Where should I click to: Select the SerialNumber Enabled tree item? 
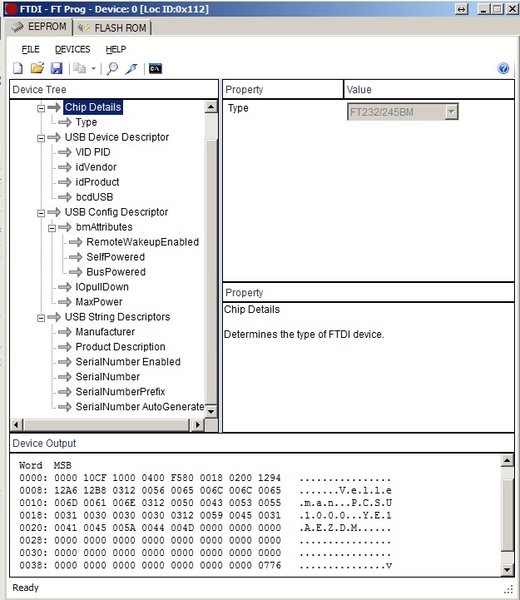point(128,362)
